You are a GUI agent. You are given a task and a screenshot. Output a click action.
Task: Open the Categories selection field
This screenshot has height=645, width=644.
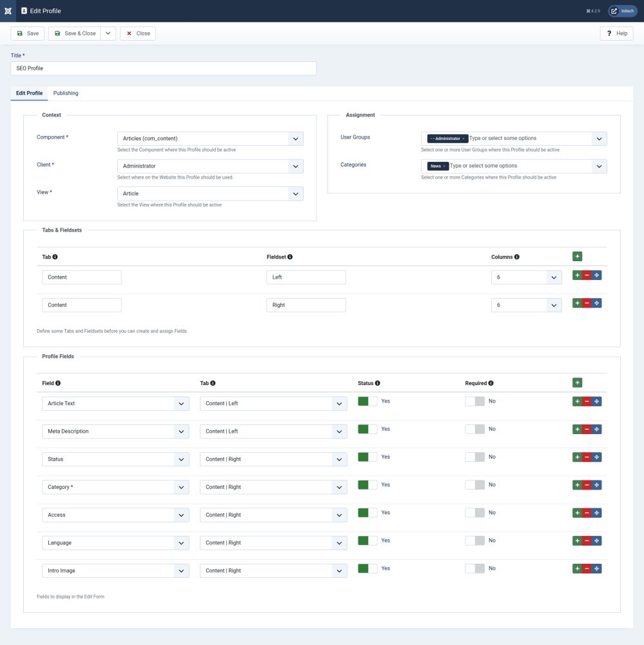[x=514, y=166]
